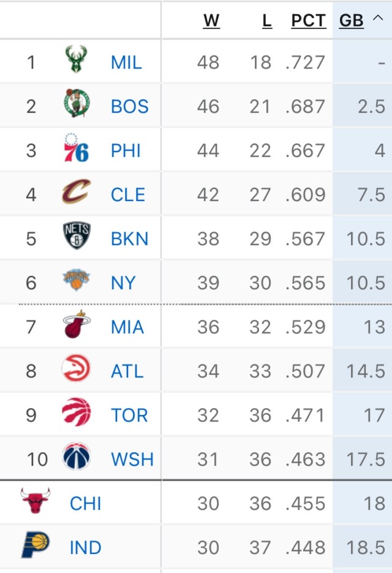Sort standings by GB column header
This screenshot has width=392, height=573.
351,21
